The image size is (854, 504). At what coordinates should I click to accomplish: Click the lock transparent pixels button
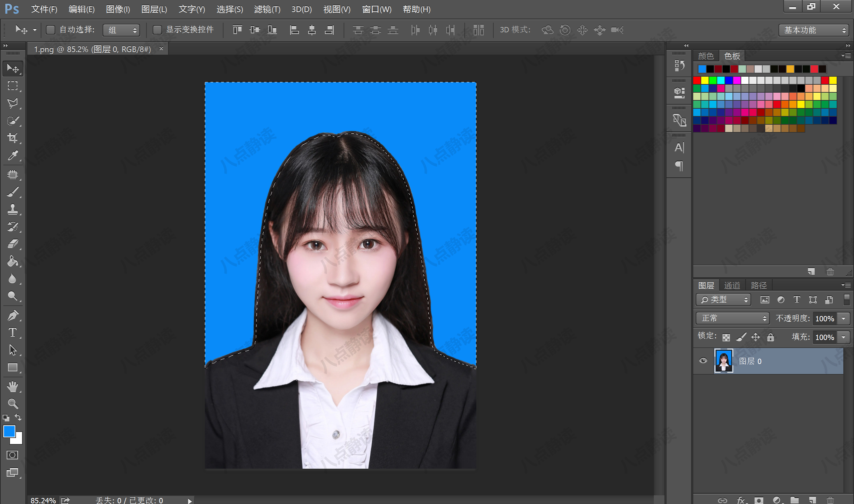(726, 337)
